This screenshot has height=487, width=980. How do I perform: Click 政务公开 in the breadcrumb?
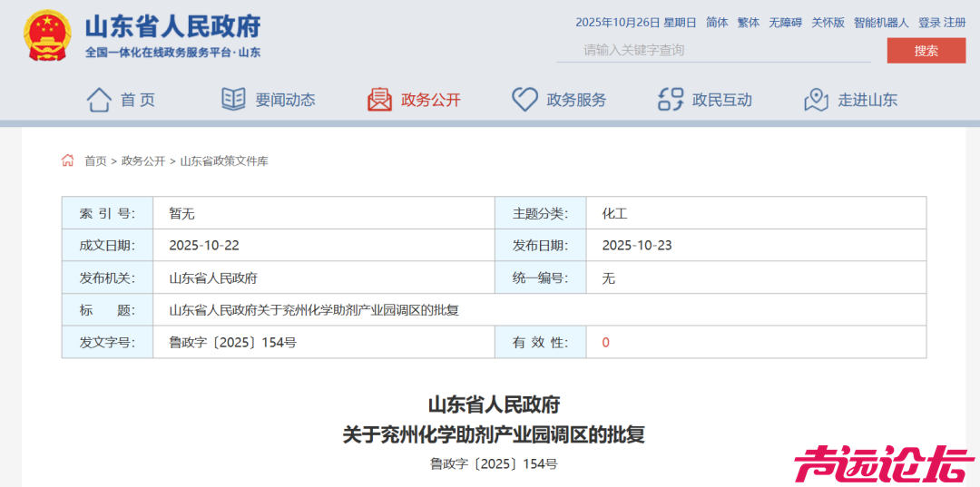(143, 161)
